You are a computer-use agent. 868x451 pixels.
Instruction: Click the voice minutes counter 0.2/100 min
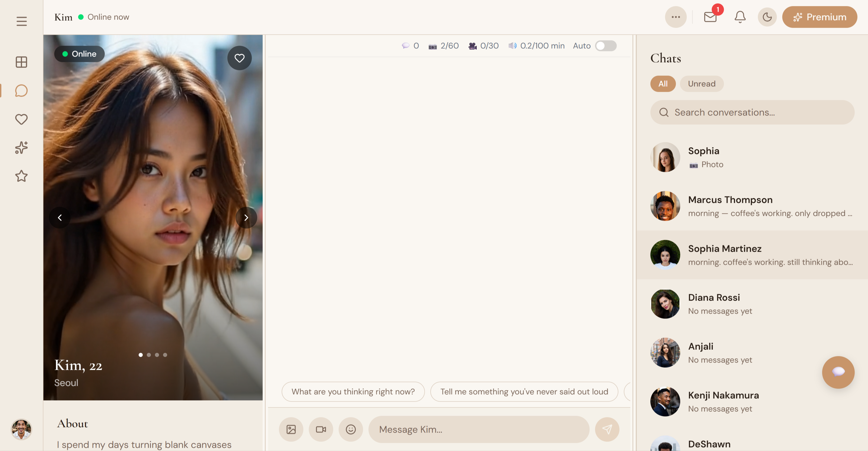pyautogui.click(x=536, y=46)
